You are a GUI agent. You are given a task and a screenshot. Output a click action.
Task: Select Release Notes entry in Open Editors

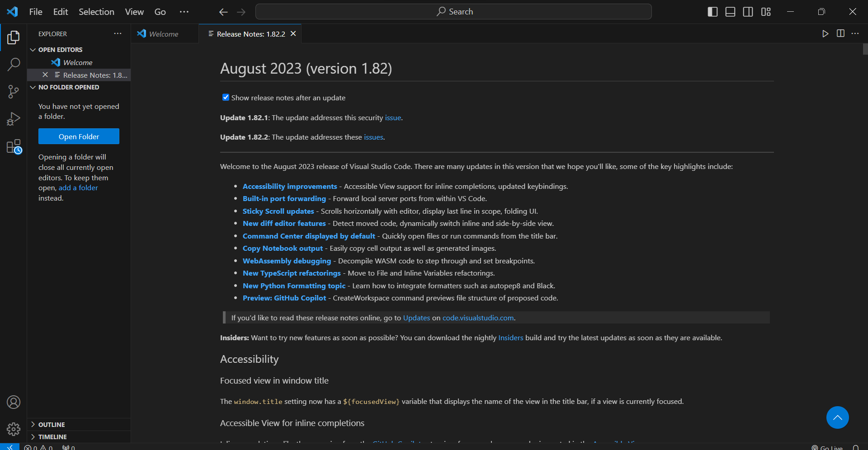79,75
